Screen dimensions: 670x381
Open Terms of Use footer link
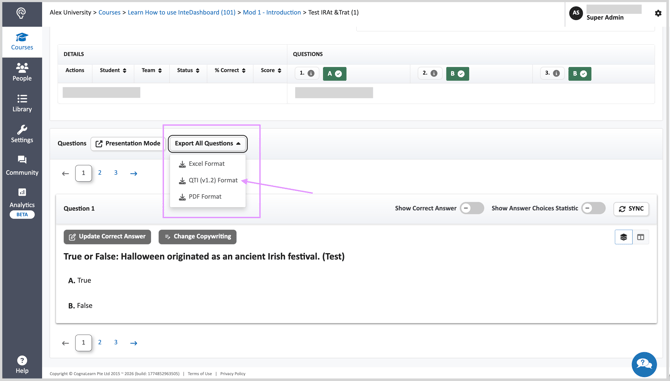[200, 374]
